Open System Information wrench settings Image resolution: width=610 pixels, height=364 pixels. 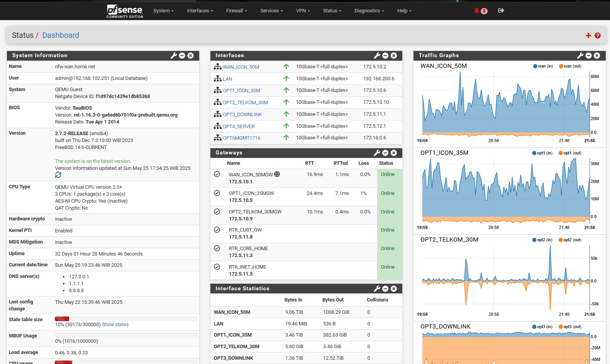[174, 56]
